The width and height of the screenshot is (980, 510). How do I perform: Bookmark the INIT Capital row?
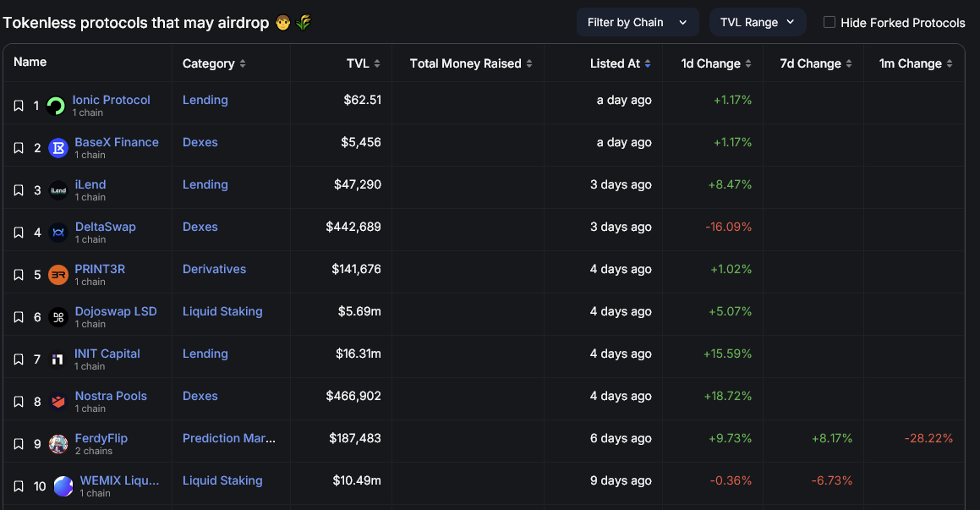point(19,359)
